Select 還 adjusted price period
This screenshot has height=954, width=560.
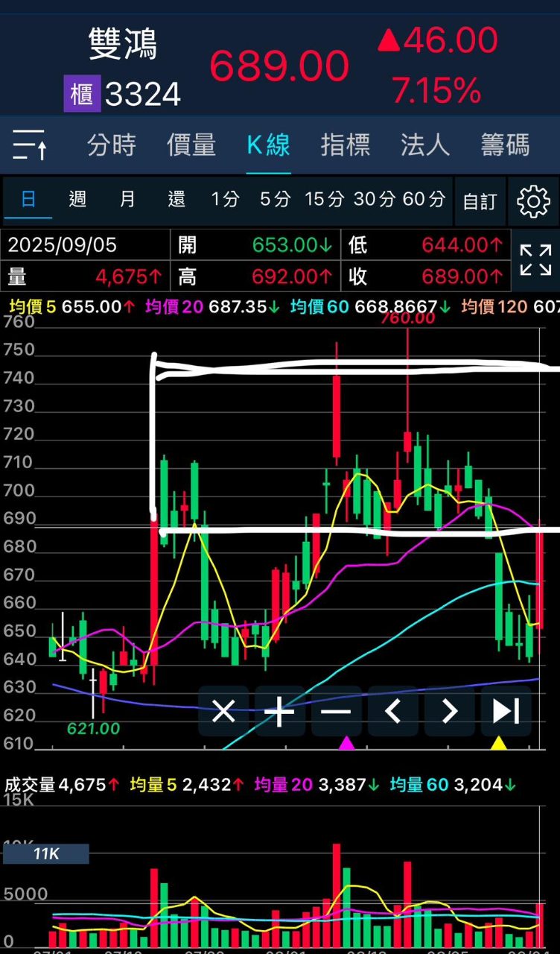(176, 199)
